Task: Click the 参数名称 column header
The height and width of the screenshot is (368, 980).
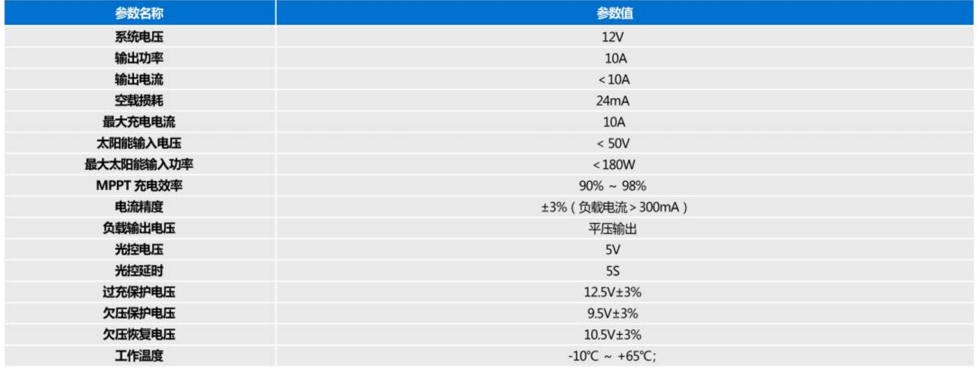Action: click(139, 13)
